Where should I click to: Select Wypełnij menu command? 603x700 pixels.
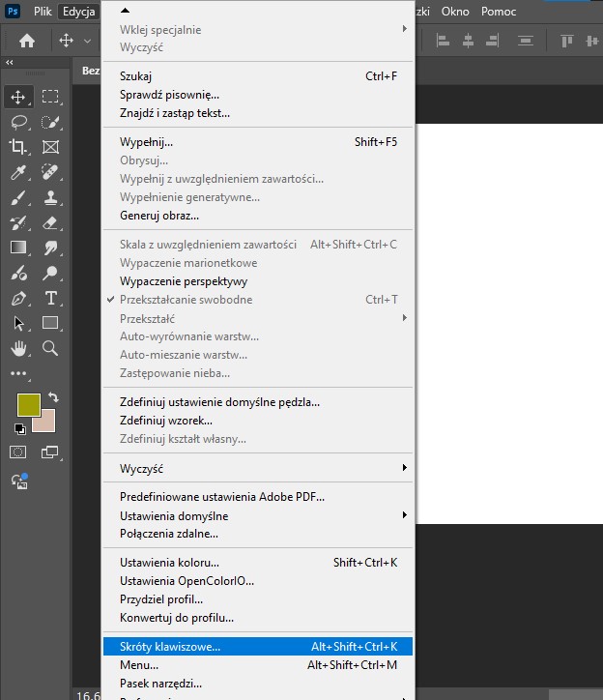click(258, 142)
